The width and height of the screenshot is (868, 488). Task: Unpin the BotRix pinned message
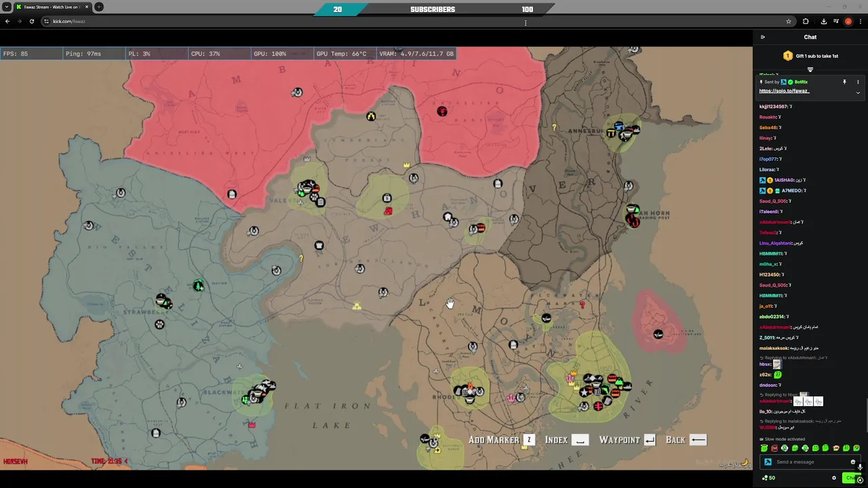[x=844, y=82]
